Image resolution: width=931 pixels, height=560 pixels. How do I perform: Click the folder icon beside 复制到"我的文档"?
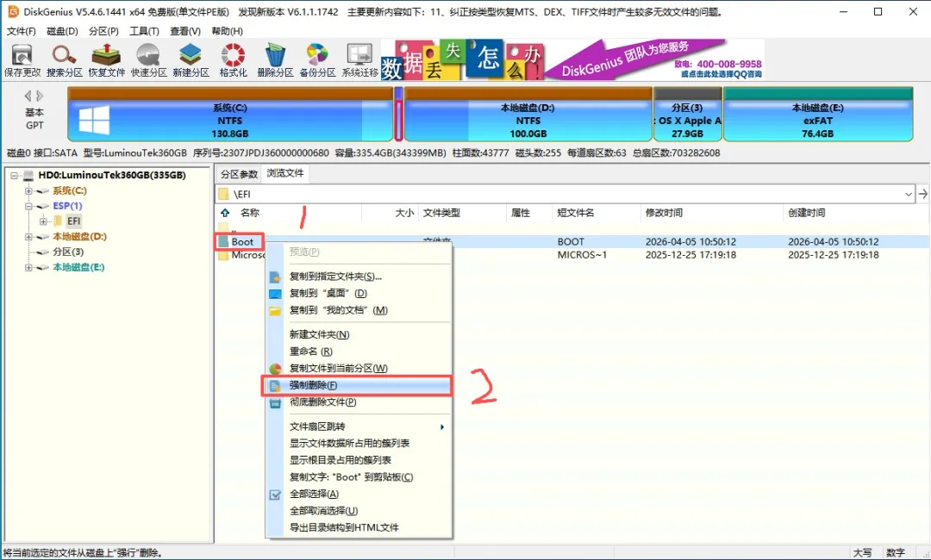pyautogui.click(x=275, y=310)
